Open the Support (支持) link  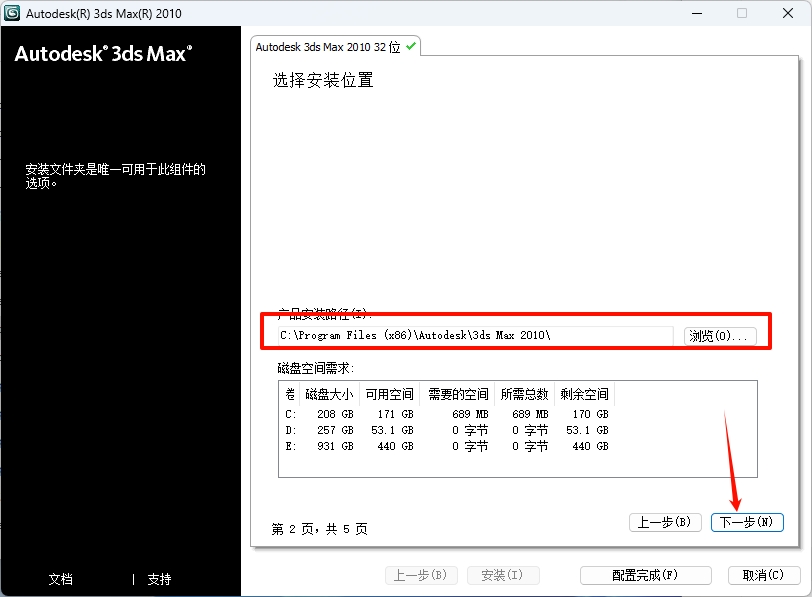(x=159, y=579)
